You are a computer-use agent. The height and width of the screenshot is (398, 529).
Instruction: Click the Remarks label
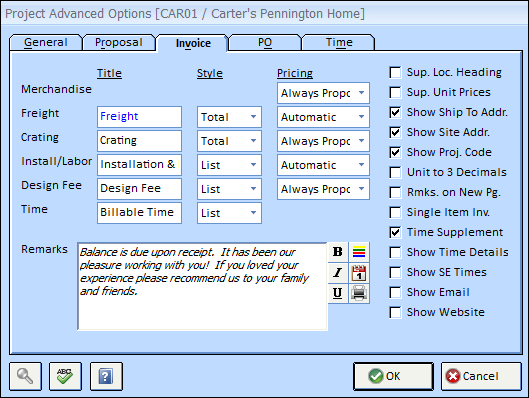(44, 249)
